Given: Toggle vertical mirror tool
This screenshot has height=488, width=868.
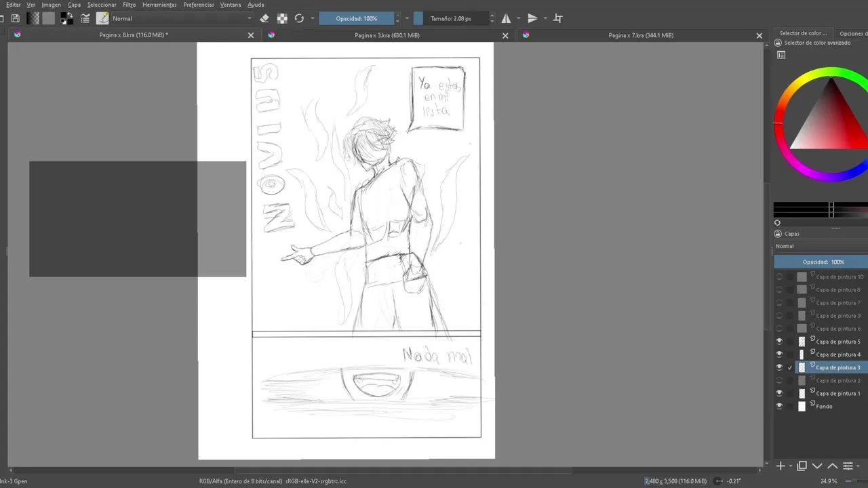Looking at the screenshot, I should 532,18.
